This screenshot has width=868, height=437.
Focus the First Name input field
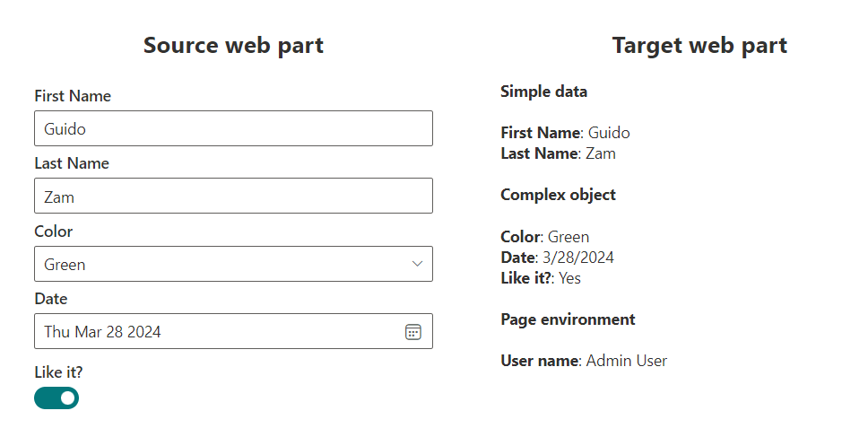(x=233, y=128)
